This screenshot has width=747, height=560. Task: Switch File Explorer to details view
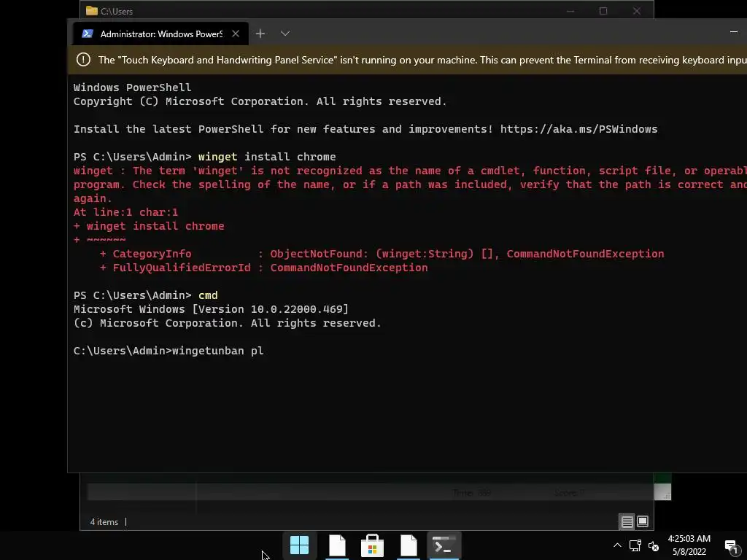(627, 522)
